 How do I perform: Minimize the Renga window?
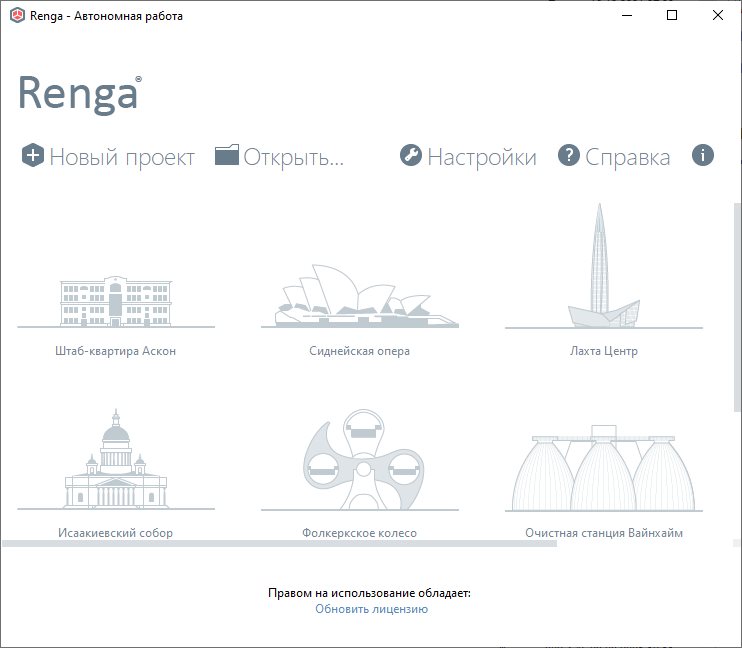pyautogui.click(x=627, y=16)
